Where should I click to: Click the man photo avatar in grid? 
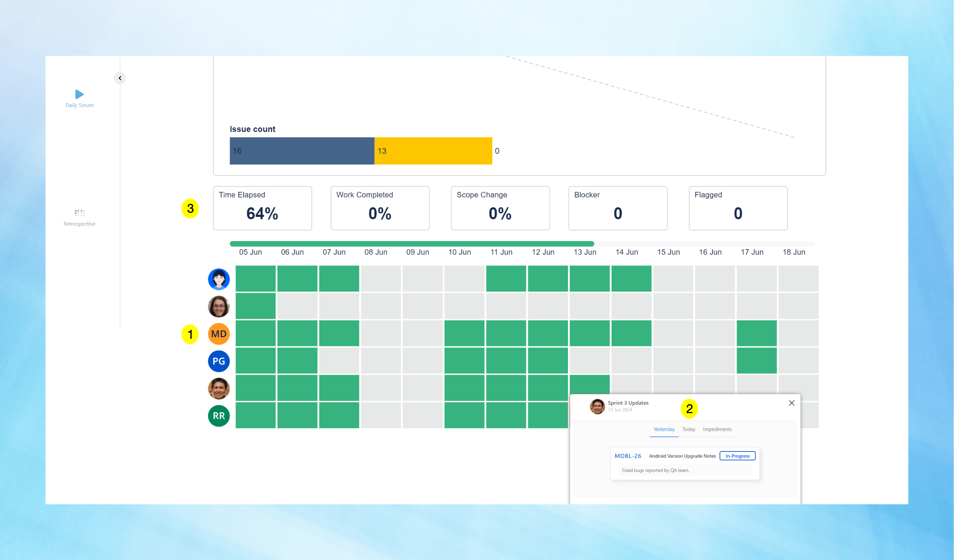tap(218, 388)
